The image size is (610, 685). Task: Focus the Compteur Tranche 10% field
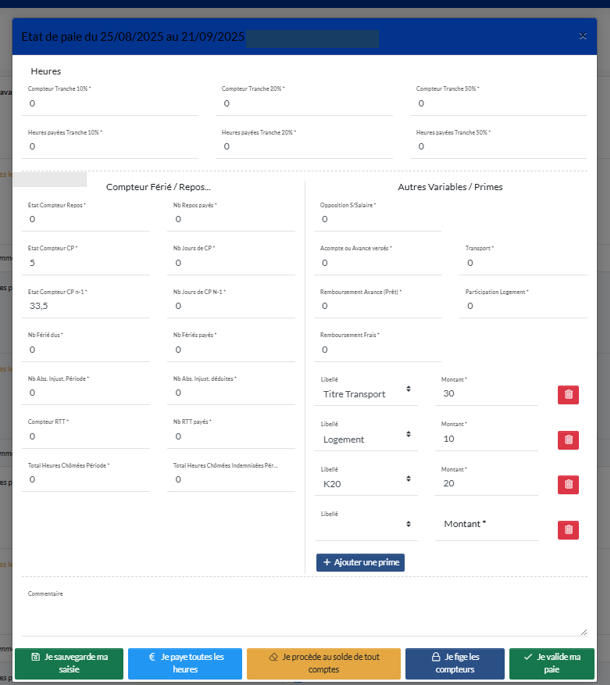tap(112, 103)
